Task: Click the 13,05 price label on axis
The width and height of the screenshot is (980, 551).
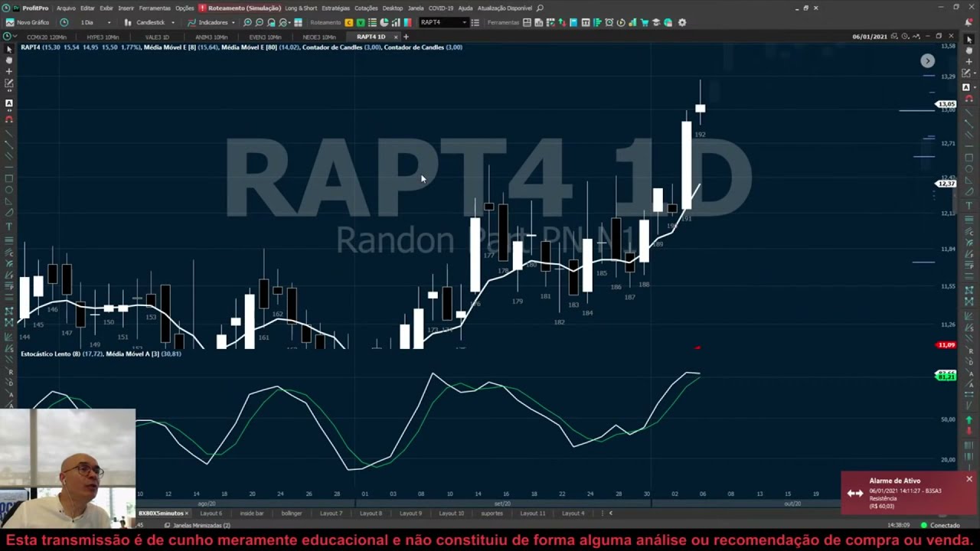Action: tap(946, 104)
